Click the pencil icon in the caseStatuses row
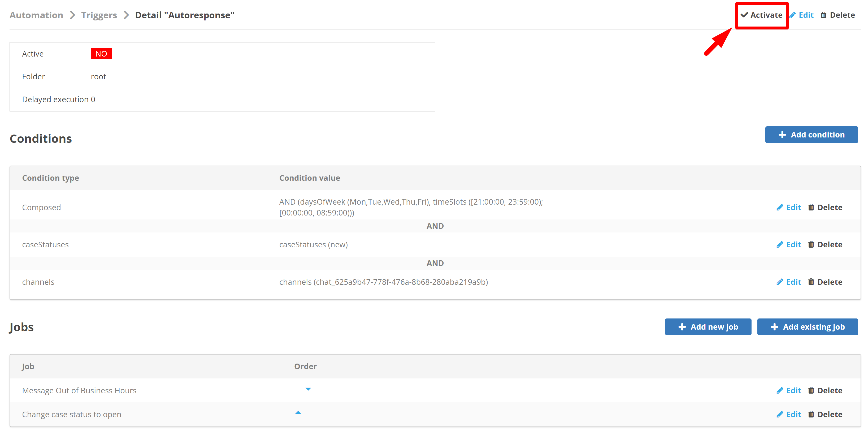 (x=780, y=244)
